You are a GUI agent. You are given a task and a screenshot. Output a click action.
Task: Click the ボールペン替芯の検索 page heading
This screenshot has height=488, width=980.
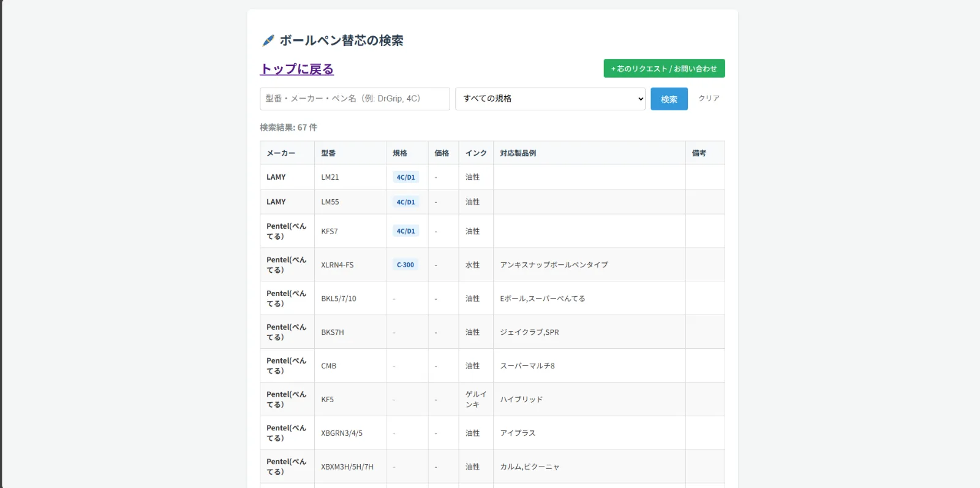(x=341, y=40)
